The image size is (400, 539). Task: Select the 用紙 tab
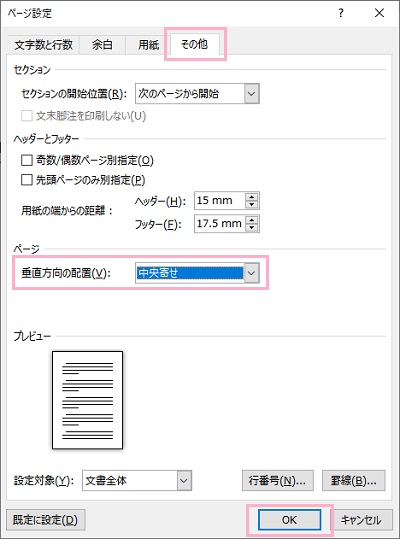pos(148,45)
